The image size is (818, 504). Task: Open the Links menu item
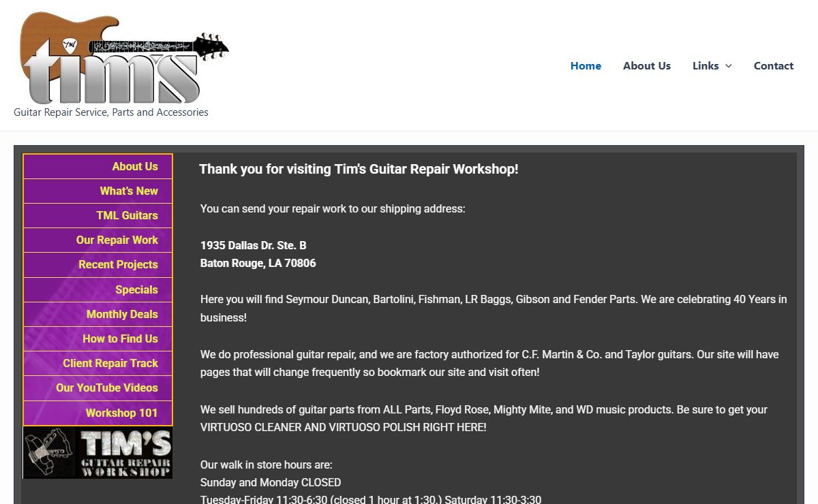(706, 66)
